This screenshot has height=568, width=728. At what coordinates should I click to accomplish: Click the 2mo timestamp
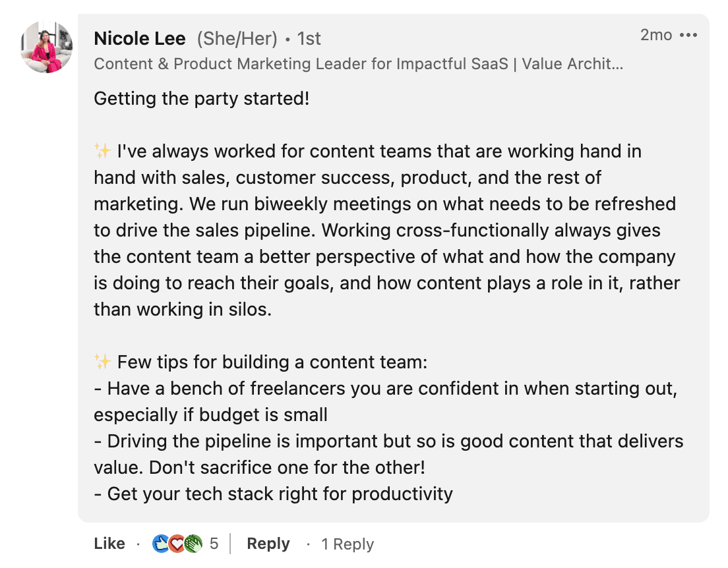coord(657,35)
